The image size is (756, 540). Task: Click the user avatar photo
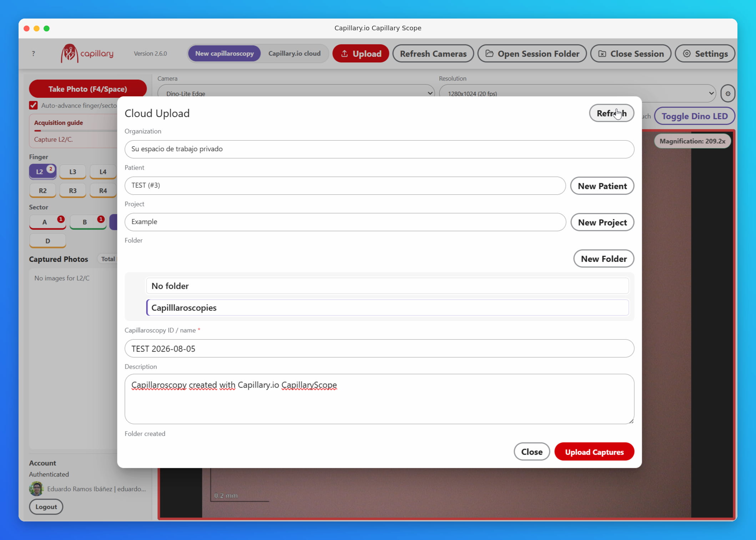pos(36,489)
